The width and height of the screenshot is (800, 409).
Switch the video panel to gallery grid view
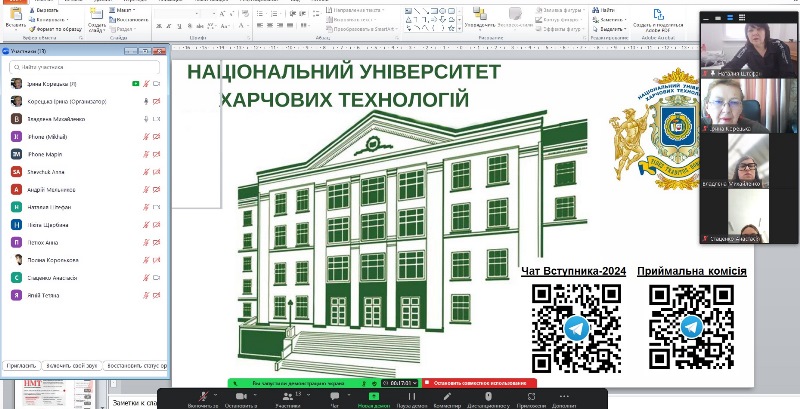click(x=742, y=18)
